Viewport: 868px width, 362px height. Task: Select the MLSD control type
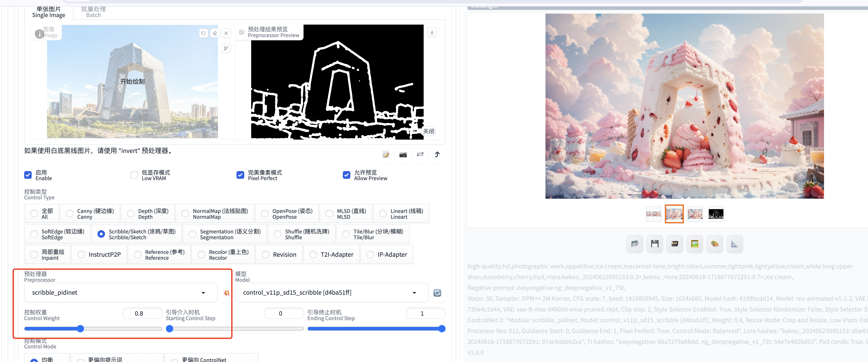tap(346, 214)
